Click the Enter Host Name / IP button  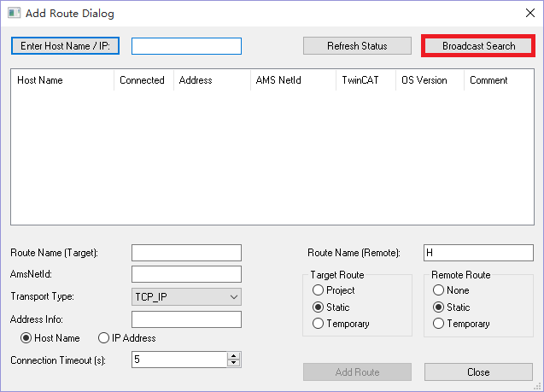point(66,46)
